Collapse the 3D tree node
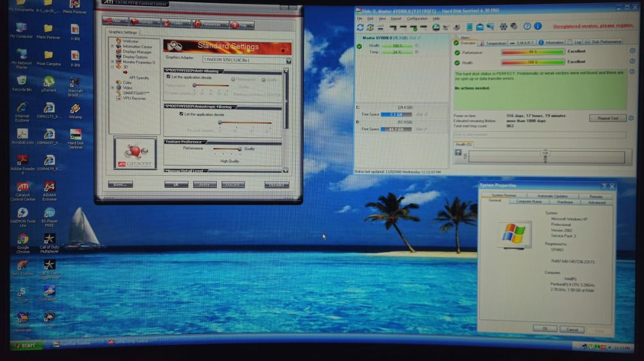Image resolution: width=644 pixels, height=361 pixels. click(113, 67)
